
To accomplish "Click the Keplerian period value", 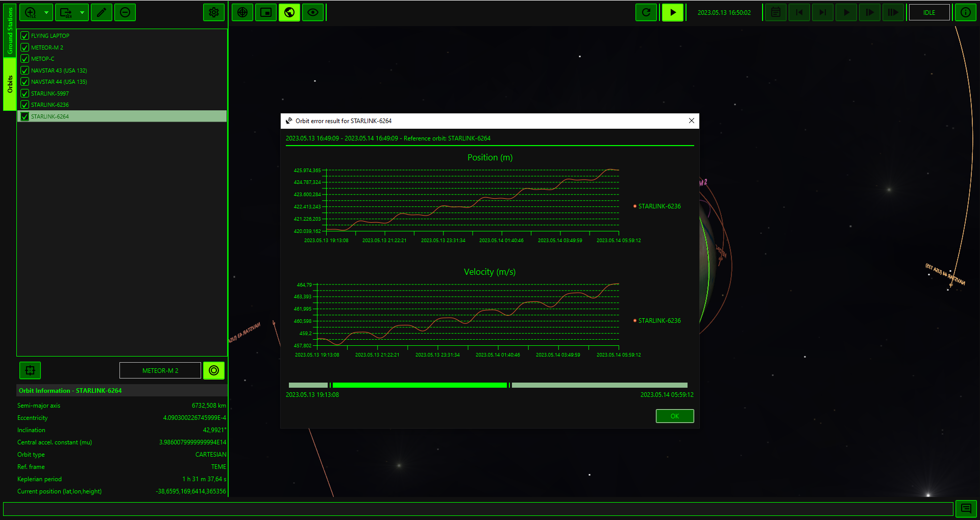I will click(x=204, y=479).
